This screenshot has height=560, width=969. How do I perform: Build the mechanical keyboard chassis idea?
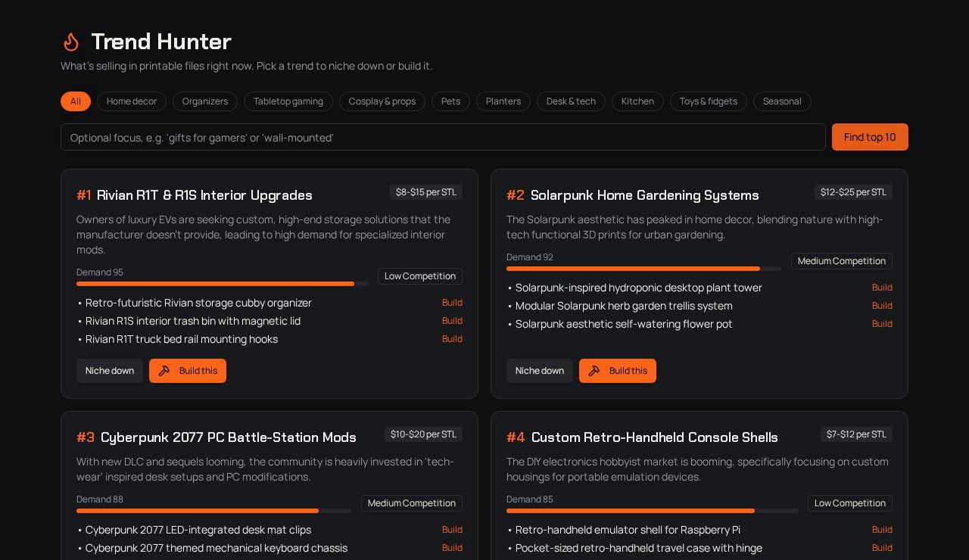pyautogui.click(x=452, y=548)
